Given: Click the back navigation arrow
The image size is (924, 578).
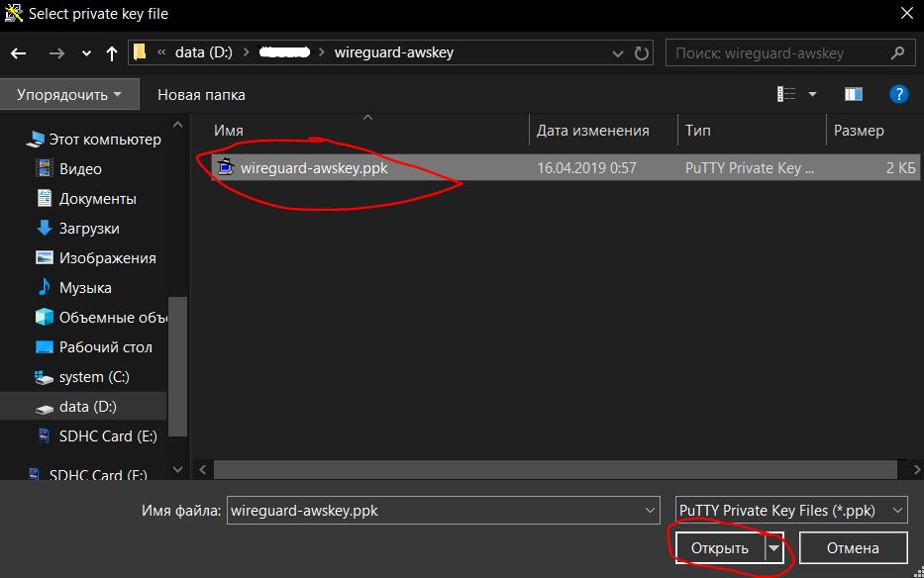Looking at the screenshot, I should [x=20, y=52].
